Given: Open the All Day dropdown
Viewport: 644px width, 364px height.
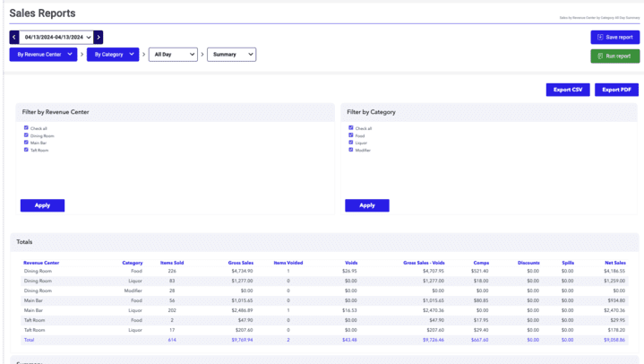Looking at the screenshot, I should [173, 55].
